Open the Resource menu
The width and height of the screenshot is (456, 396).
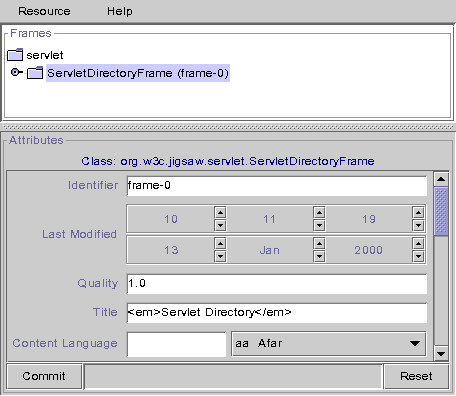44,11
